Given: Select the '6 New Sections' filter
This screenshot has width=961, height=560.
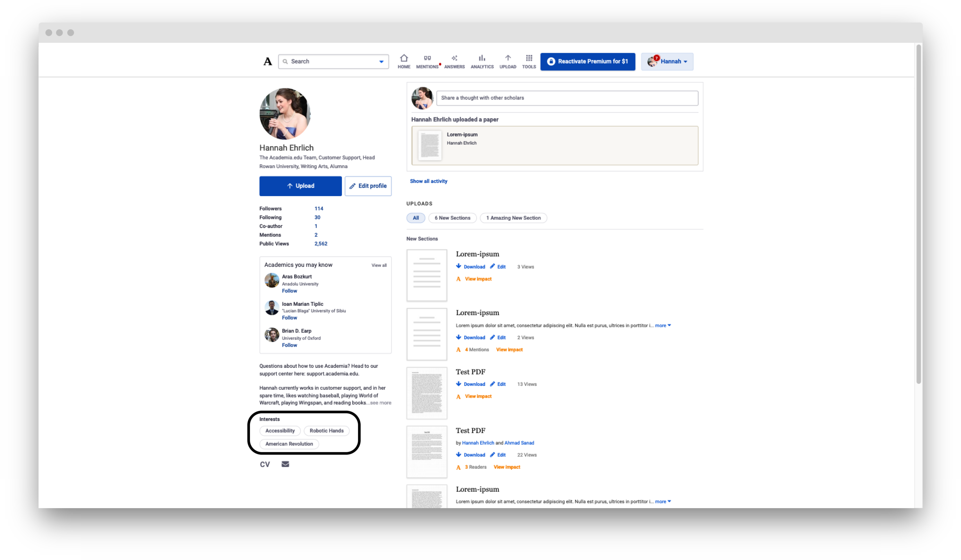Looking at the screenshot, I should pyautogui.click(x=452, y=218).
